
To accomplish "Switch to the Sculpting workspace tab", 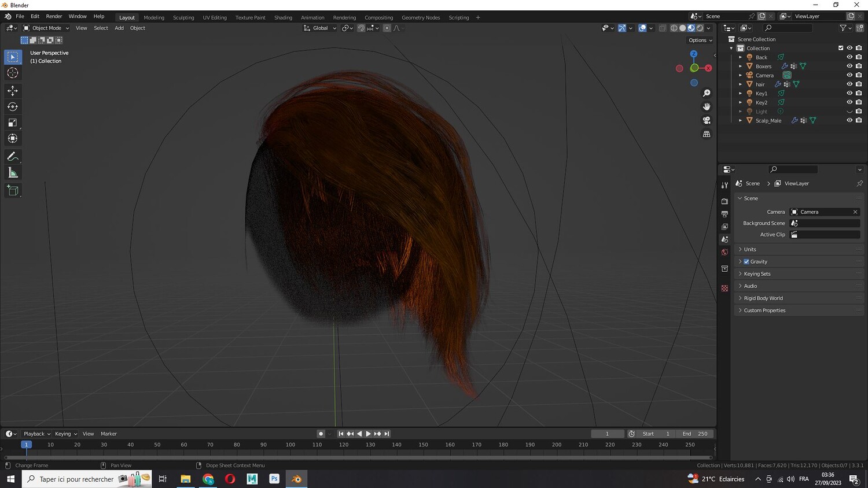I will coord(183,17).
